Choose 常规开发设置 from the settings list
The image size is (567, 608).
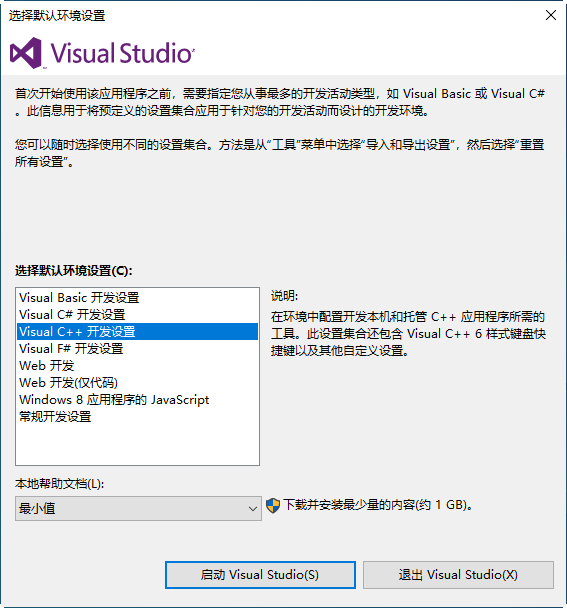coord(137,417)
